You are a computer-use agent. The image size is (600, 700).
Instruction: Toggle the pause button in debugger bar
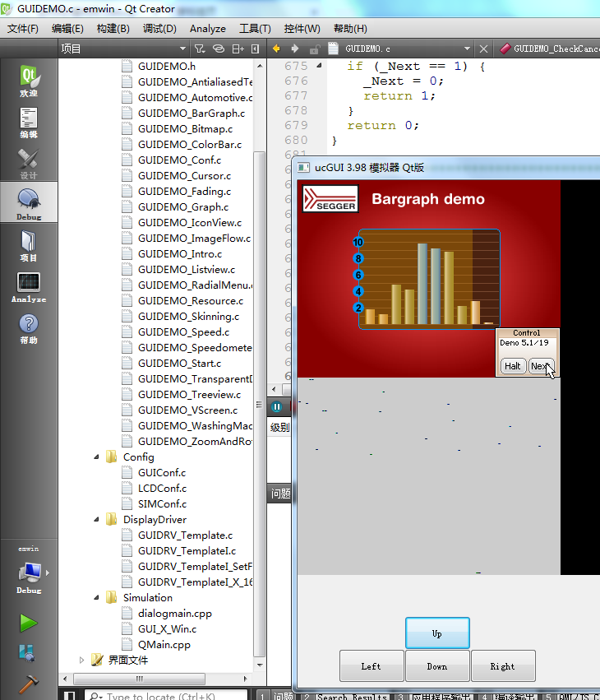click(277, 406)
